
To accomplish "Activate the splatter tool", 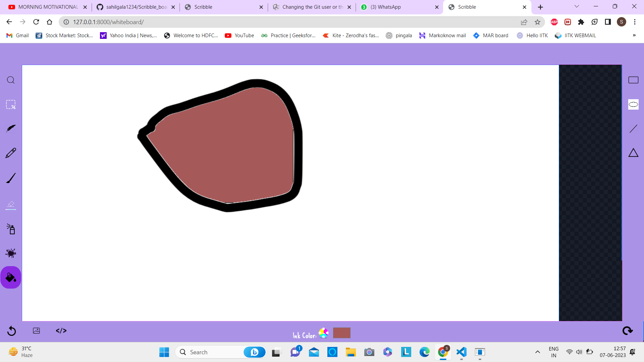I will (x=10, y=253).
